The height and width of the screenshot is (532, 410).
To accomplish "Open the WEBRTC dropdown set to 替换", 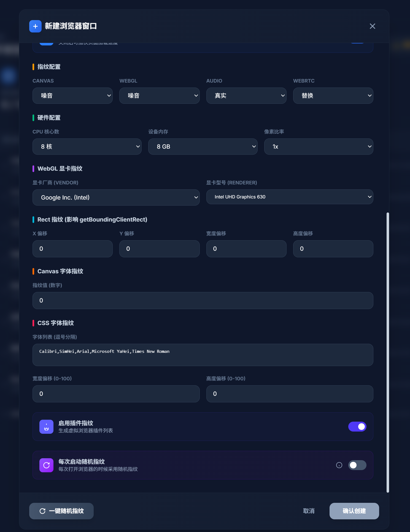I will [x=333, y=96].
